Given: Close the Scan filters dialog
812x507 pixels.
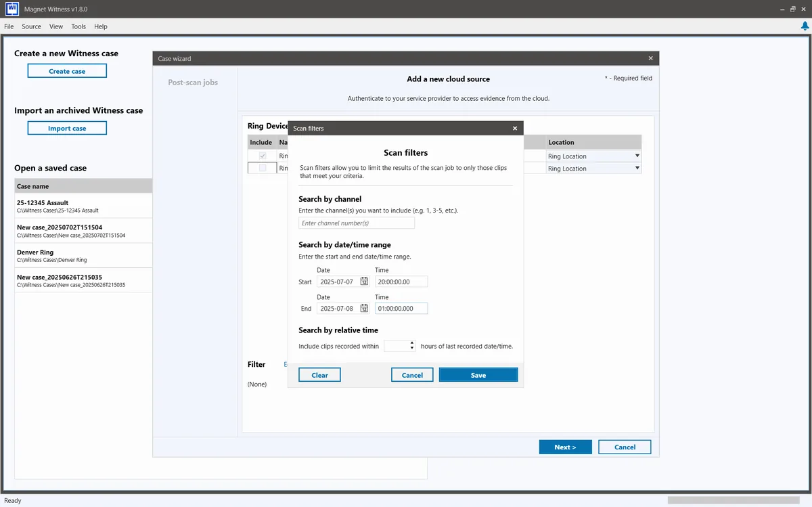Looking at the screenshot, I should click(x=515, y=128).
